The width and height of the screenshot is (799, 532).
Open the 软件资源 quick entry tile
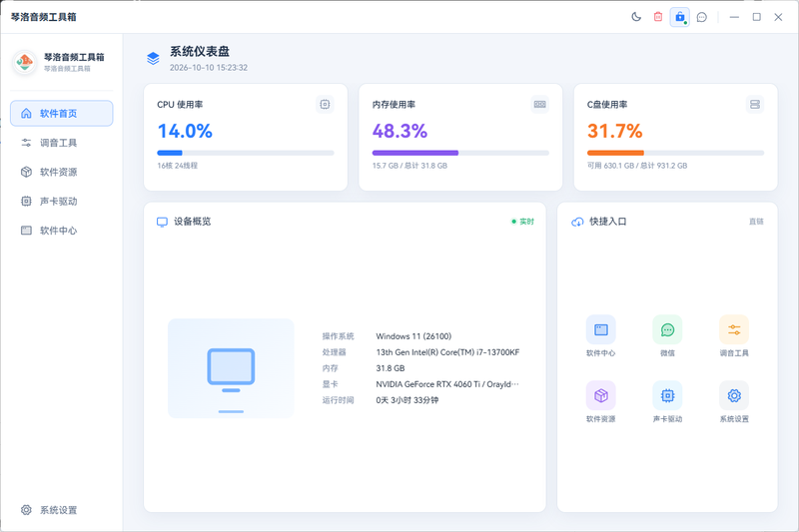(x=601, y=402)
